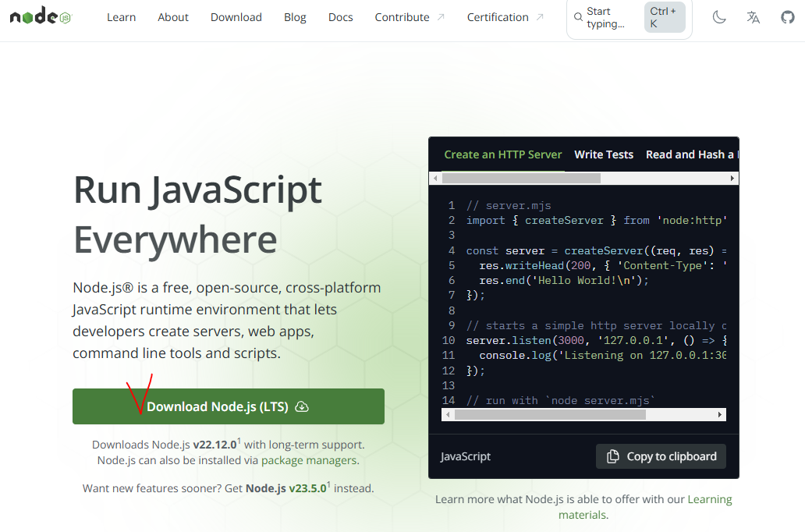Click the '// run with node server.mjs' comment
This screenshot has width=805, height=532.
561,400
